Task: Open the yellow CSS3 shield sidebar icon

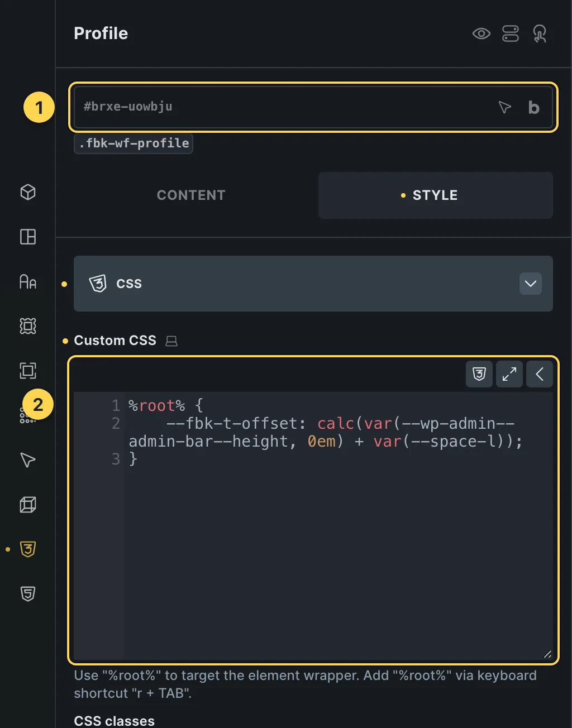Action: (28, 549)
